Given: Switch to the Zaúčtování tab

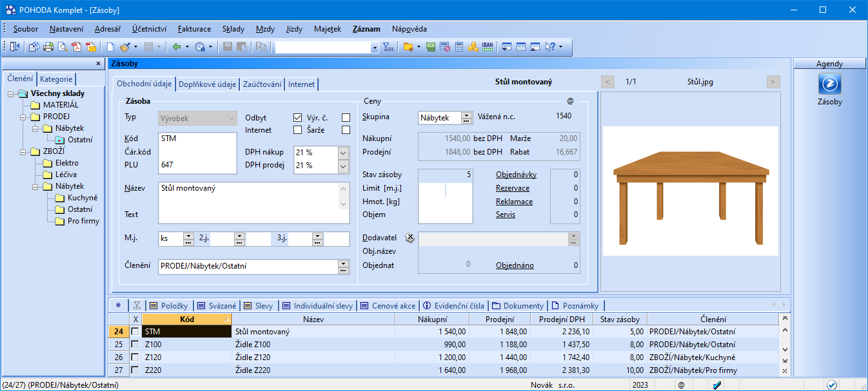Looking at the screenshot, I should pyautogui.click(x=262, y=84).
